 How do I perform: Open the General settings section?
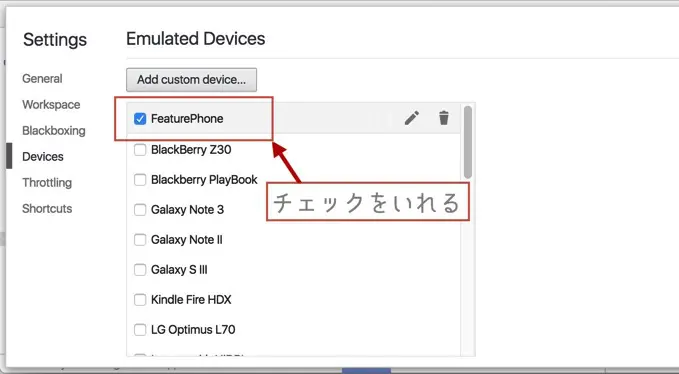pos(42,79)
